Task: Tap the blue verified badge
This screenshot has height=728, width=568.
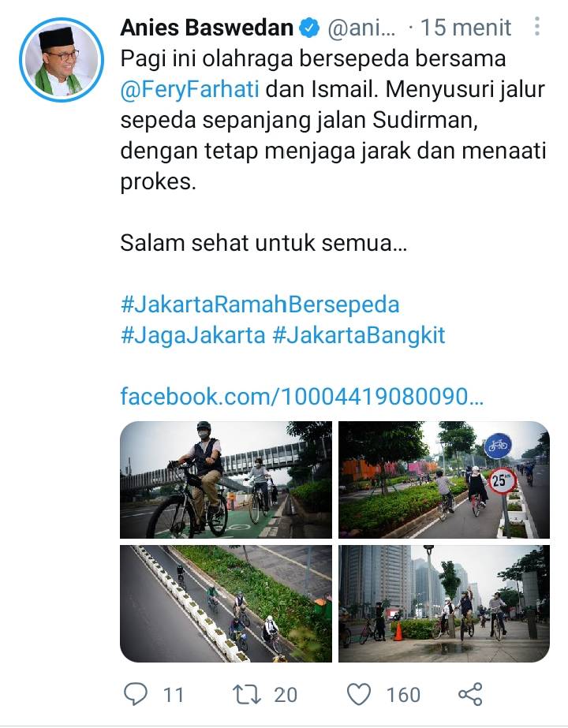Action: coord(309,28)
